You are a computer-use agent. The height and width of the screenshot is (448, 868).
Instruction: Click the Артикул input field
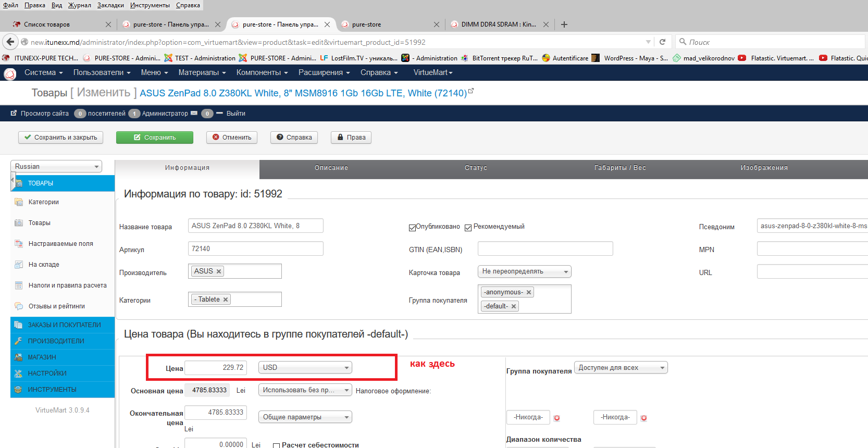point(256,248)
